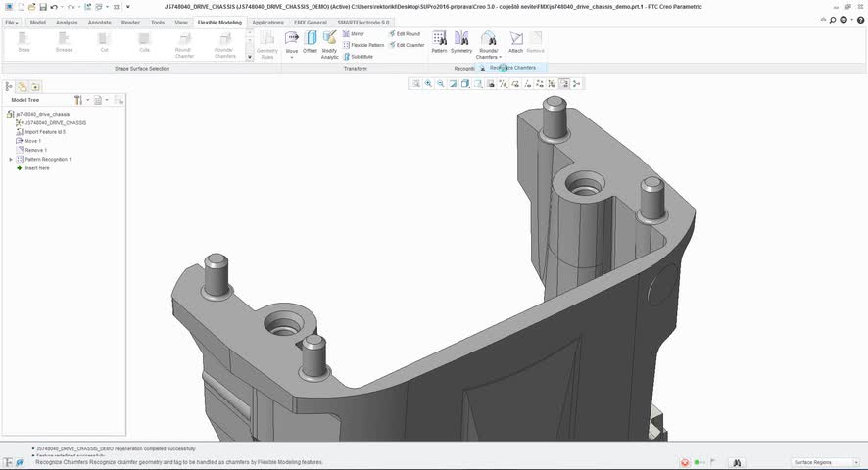Select the Cut shape surface selection
The image size is (868, 470).
click(x=104, y=42)
